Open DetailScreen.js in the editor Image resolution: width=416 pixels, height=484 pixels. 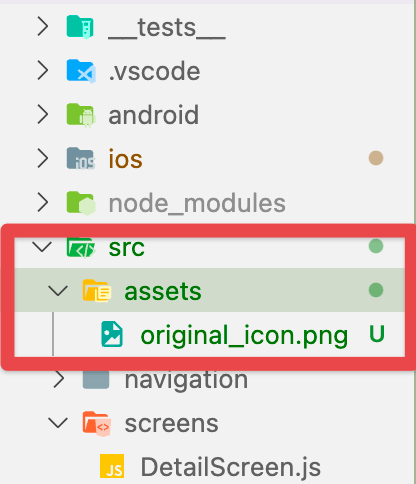pyautogui.click(x=231, y=467)
